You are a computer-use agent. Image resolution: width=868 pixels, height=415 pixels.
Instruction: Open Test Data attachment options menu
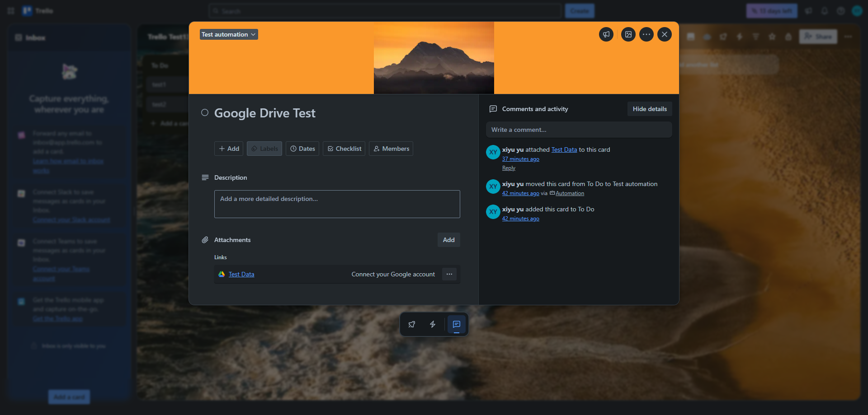point(449,274)
